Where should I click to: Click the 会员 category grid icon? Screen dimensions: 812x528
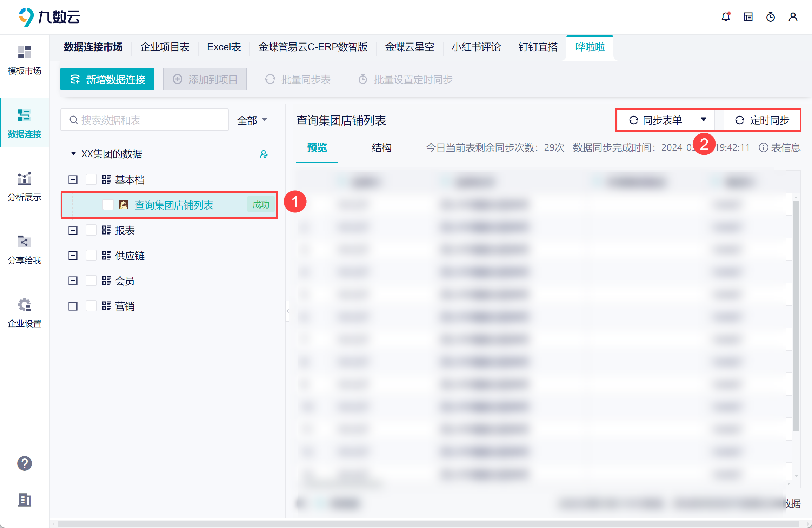(107, 281)
